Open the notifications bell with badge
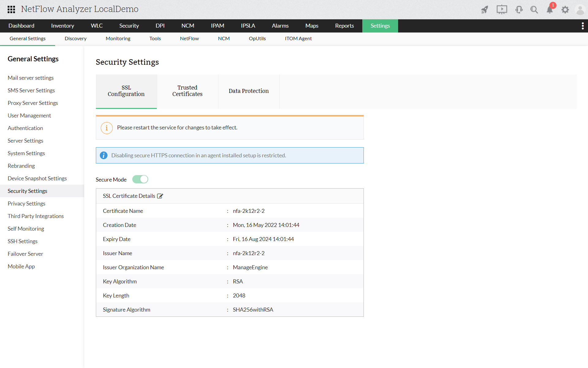The image size is (588, 368). [550, 10]
